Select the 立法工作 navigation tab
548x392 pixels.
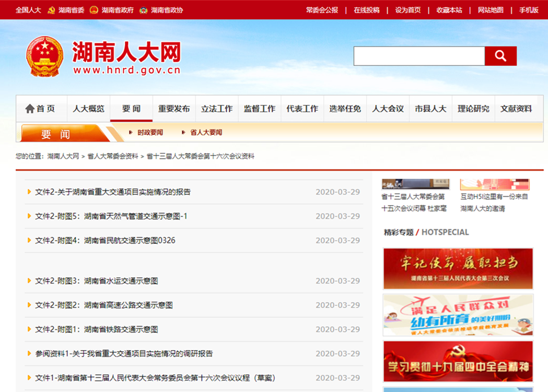point(217,109)
